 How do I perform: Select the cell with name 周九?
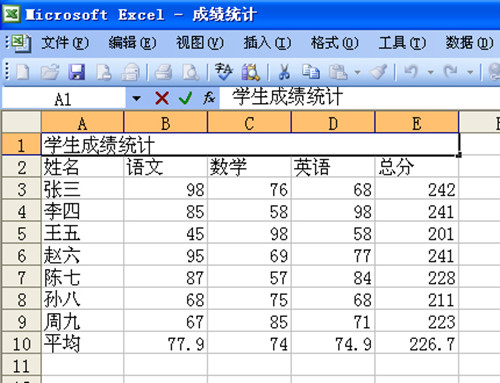(82, 321)
